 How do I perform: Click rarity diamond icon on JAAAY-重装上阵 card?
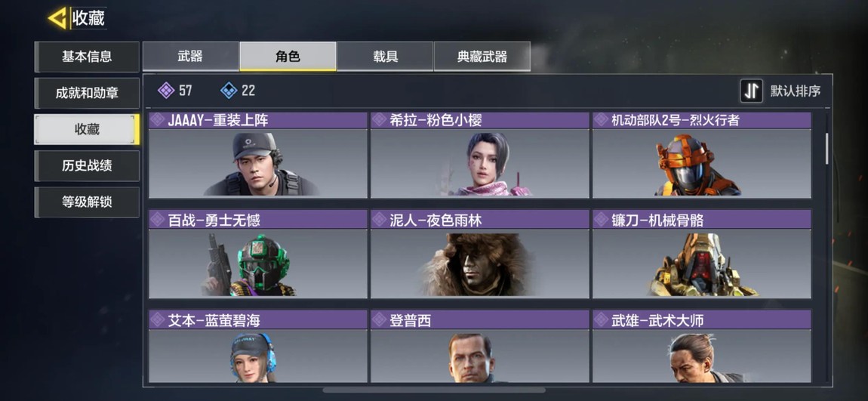(x=157, y=120)
